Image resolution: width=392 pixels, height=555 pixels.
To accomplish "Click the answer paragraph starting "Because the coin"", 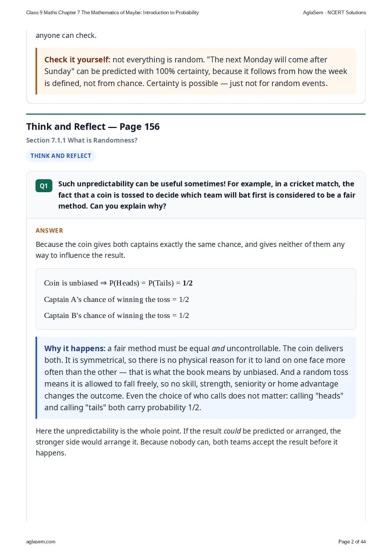I will pyautogui.click(x=190, y=250).
